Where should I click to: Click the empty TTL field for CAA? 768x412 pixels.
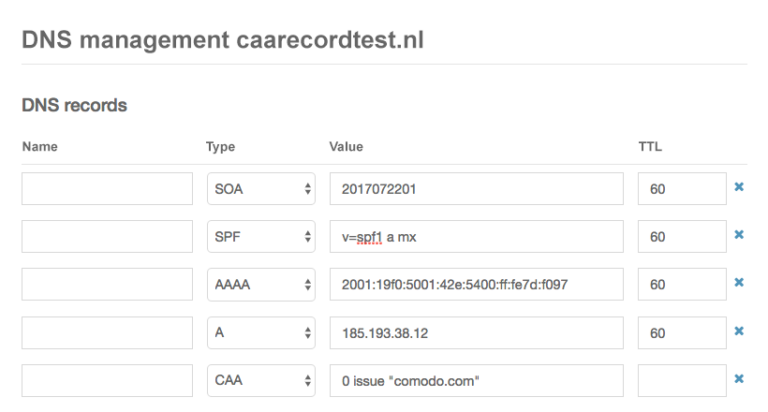(x=682, y=380)
